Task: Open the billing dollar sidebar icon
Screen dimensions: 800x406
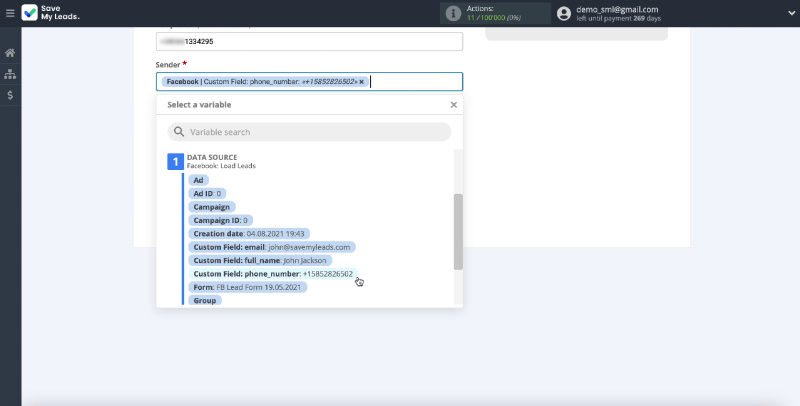Action: pos(10,95)
